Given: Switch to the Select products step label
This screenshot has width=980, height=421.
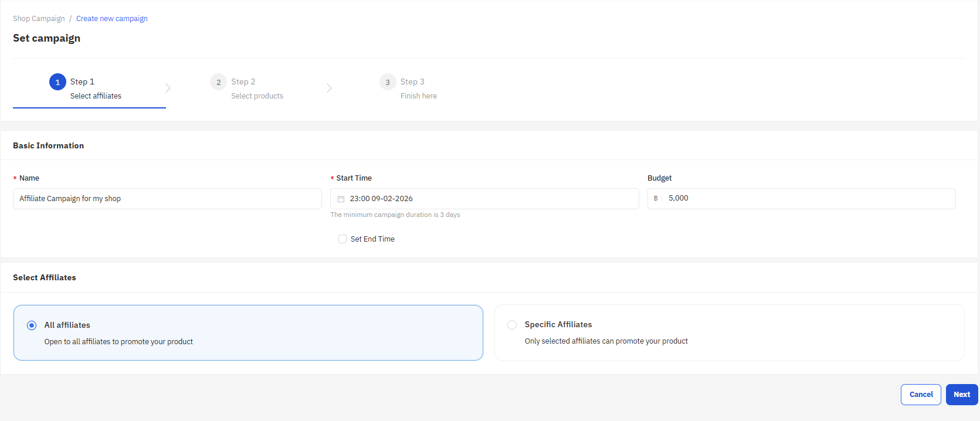Looking at the screenshot, I should (x=257, y=96).
